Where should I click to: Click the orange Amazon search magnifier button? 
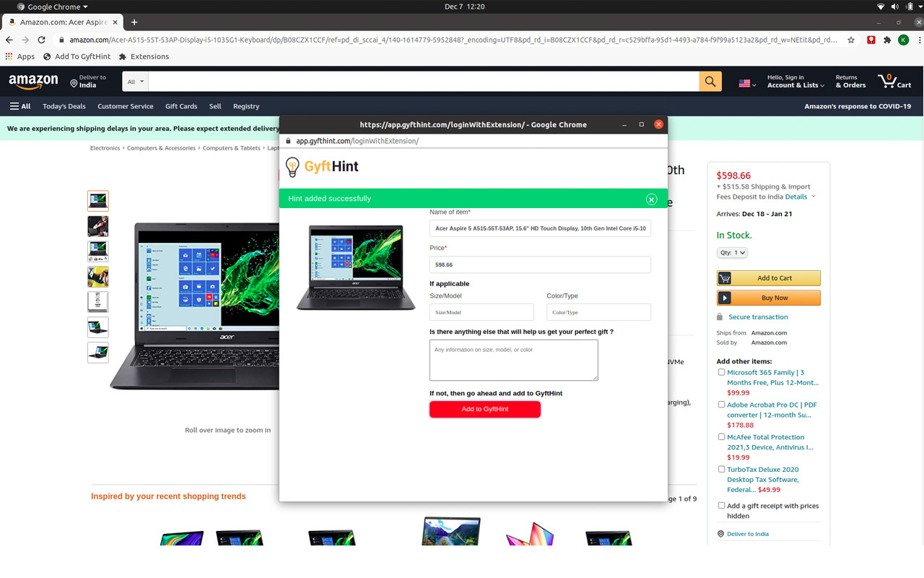pyautogui.click(x=710, y=82)
